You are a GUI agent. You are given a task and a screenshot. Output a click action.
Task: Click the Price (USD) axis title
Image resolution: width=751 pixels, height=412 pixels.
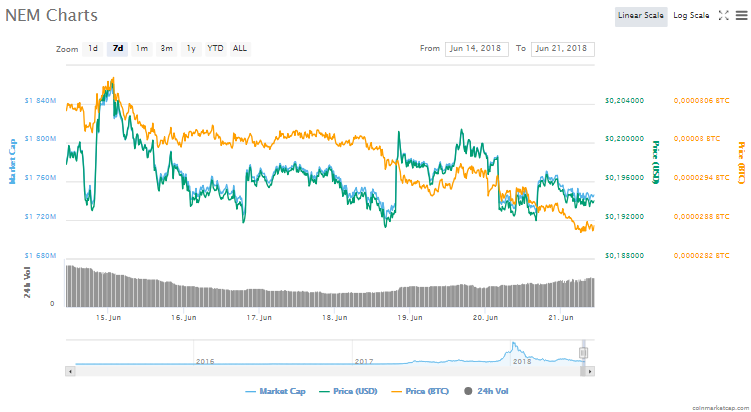click(x=656, y=162)
